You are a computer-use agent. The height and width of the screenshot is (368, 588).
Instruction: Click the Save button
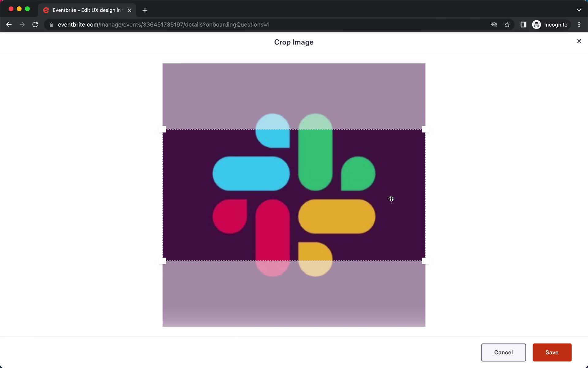(552, 352)
